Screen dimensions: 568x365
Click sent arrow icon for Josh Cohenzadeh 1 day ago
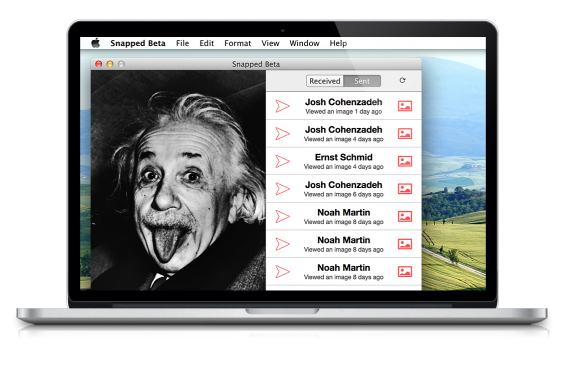tap(283, 106)
